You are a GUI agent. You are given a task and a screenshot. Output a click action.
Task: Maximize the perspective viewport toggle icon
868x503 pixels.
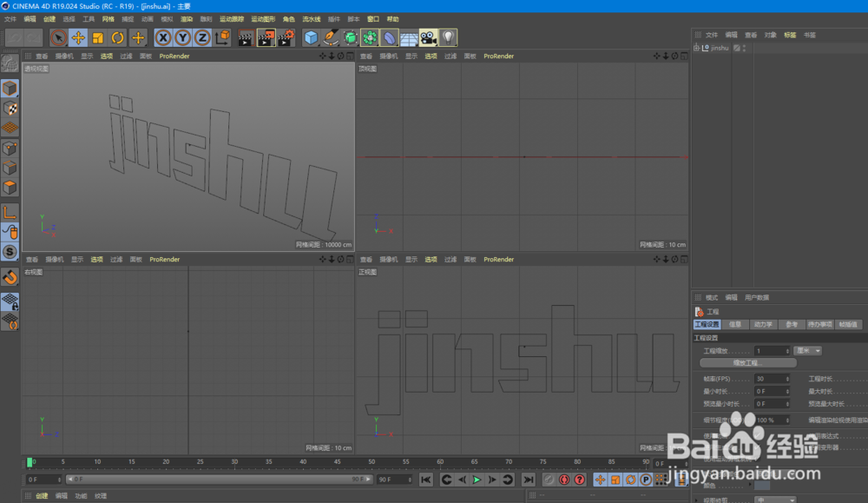[350, 56]
